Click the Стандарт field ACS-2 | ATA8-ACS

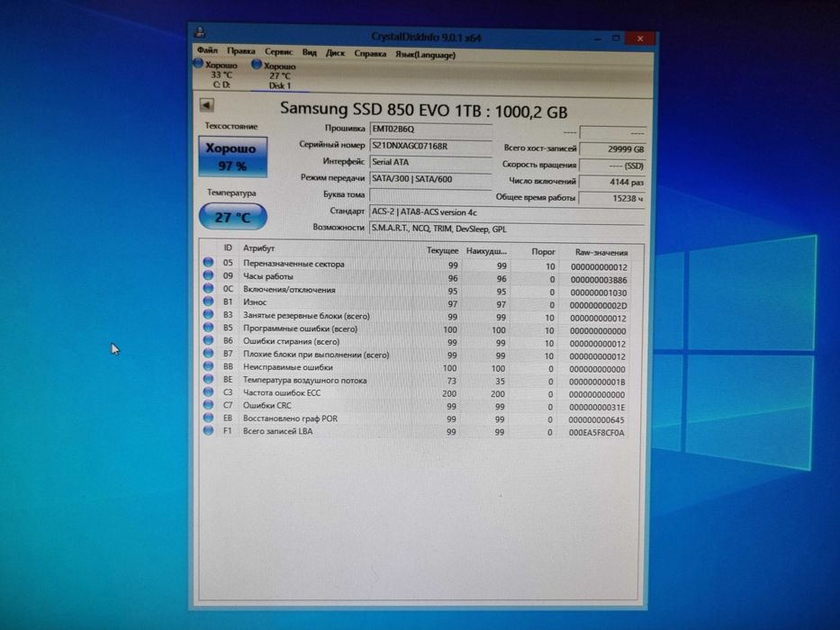tap(507, 212)
